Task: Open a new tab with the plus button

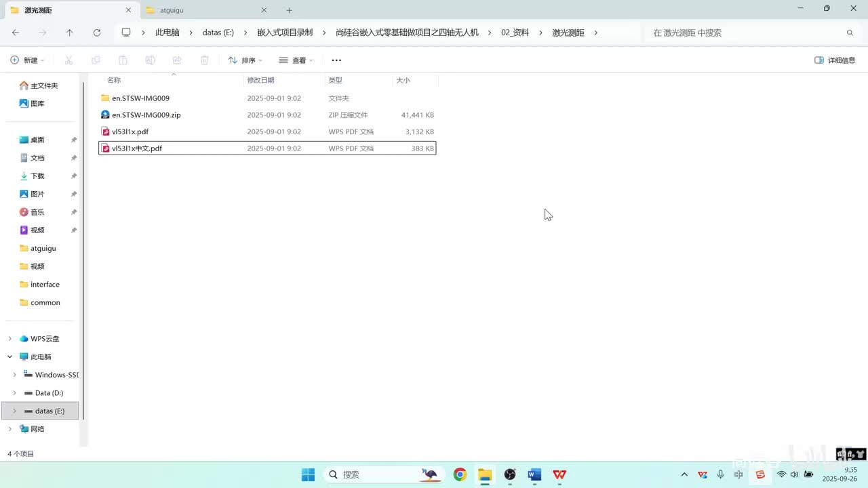Action: point(289,10)
